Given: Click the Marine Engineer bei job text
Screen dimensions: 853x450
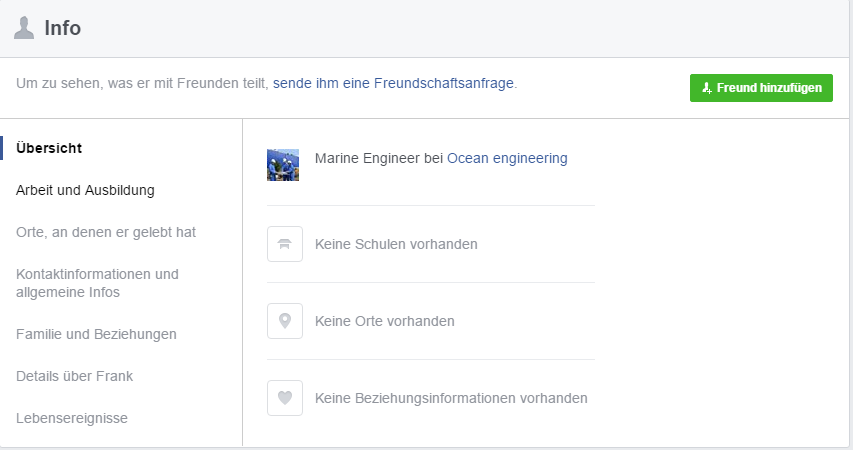Looking at the screenshot, I should [379, 158].
